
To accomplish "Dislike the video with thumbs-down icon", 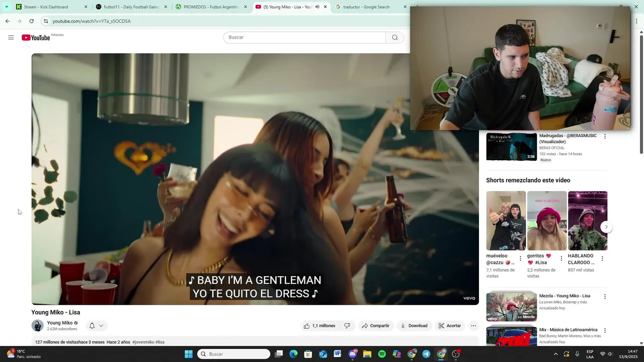I will (347, 326).
